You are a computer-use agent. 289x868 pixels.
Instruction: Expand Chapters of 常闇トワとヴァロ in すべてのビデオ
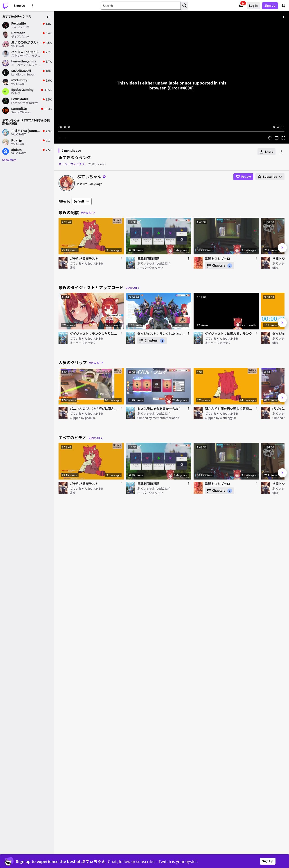pos(219,491)
